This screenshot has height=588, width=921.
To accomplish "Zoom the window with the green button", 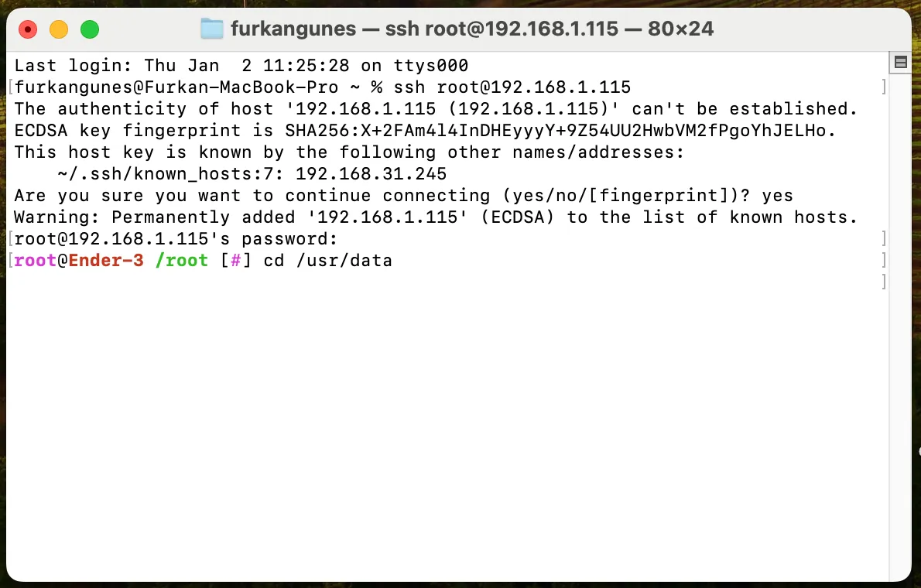I will (90, 29).
